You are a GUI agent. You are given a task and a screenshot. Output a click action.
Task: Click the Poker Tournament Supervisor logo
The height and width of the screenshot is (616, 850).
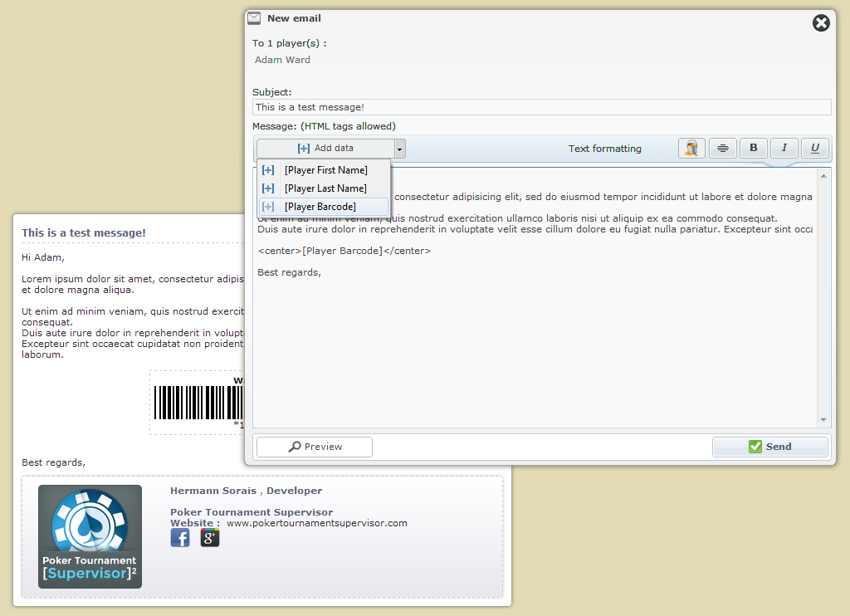(90, 536)
